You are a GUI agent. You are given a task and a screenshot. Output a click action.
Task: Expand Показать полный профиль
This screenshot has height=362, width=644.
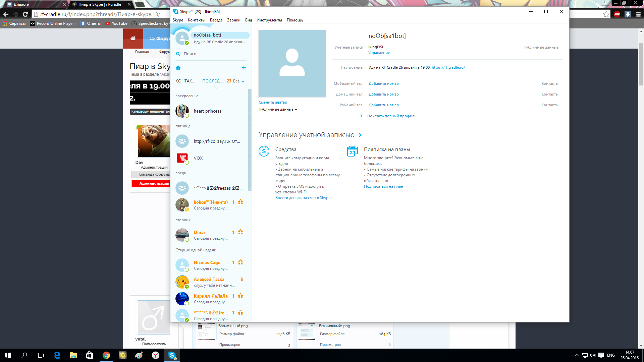pyautogui.click(x=391, y=116)
